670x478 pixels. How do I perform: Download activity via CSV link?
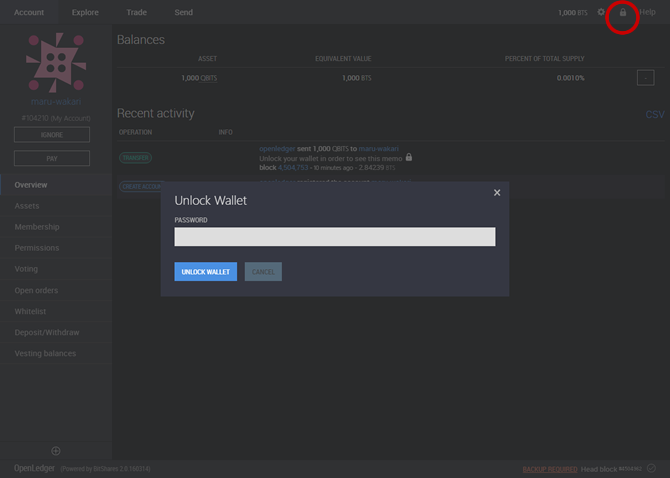(654, 115)
